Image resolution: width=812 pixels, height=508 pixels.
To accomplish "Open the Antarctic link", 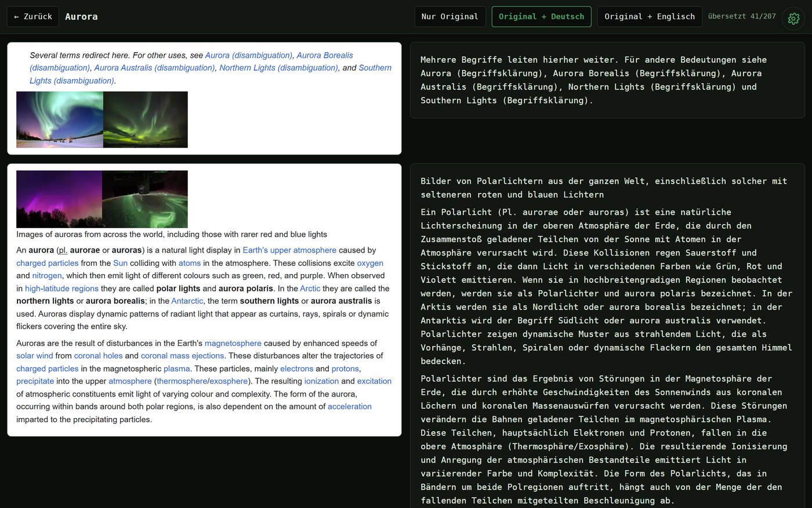I will tap(187, 301).
